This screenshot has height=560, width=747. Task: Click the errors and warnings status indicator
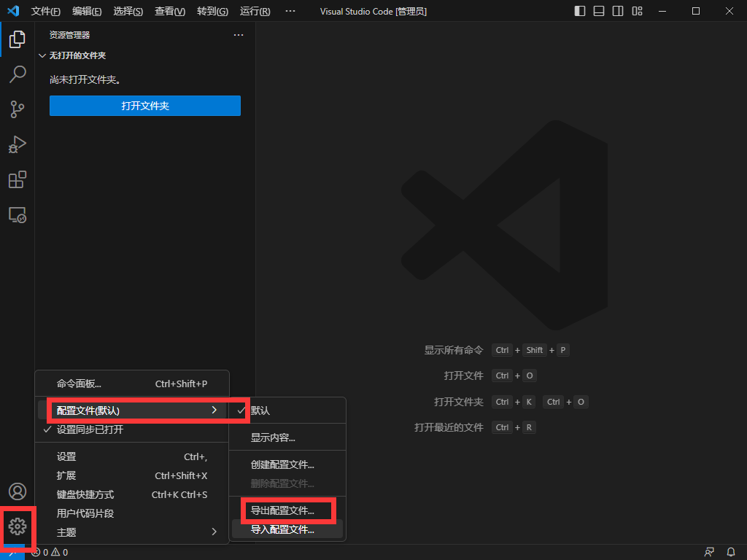[x=50, y=553]
